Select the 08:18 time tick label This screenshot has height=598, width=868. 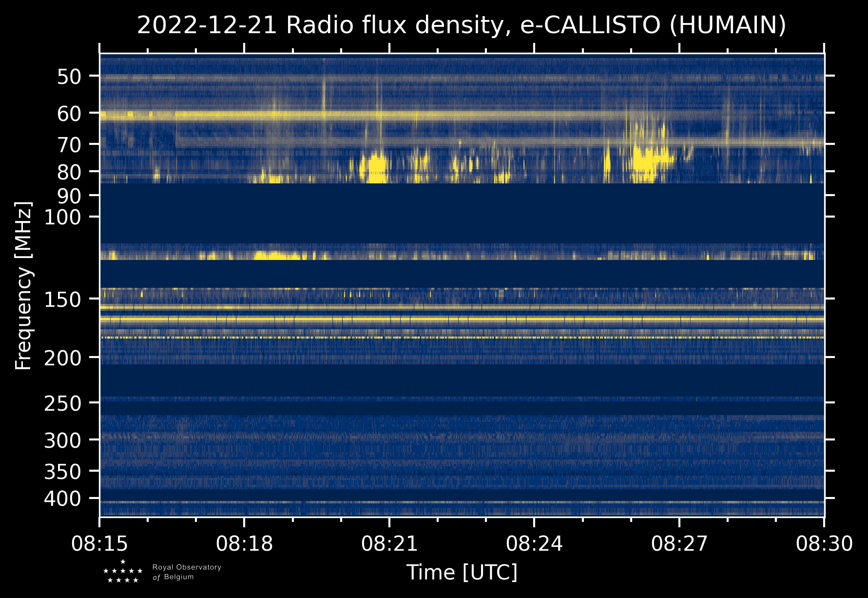click(x=245, y=543)
